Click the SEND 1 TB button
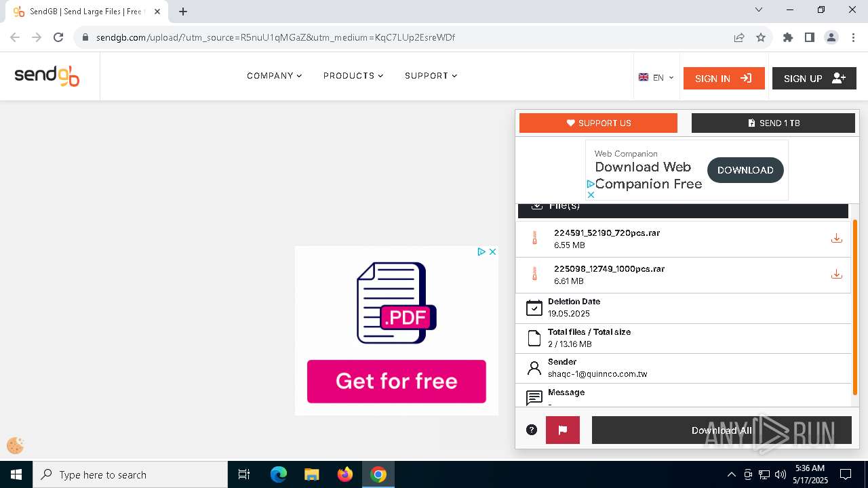This screenshot has height=488, width=868. pyautogui.click(x=773, y=123)
